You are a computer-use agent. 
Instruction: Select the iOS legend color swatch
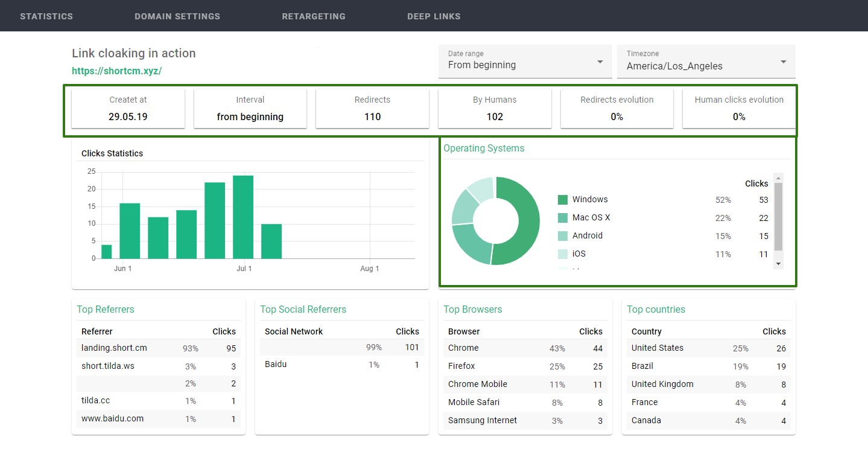[563, 254]
